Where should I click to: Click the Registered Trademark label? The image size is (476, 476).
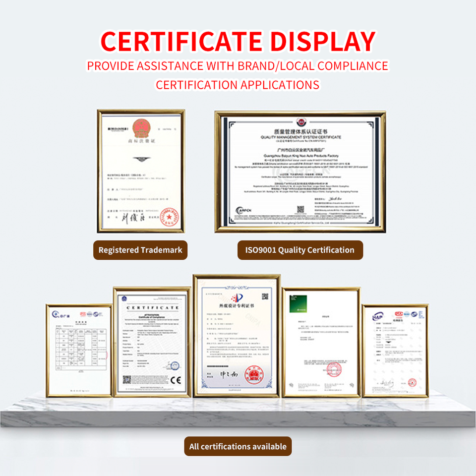point(140,250)
